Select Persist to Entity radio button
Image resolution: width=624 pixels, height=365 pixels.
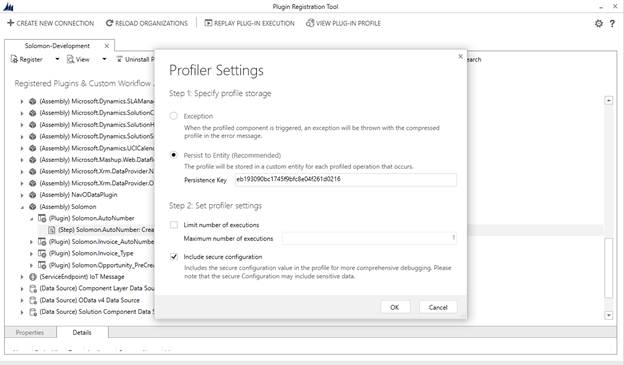(x=174, y=155)
